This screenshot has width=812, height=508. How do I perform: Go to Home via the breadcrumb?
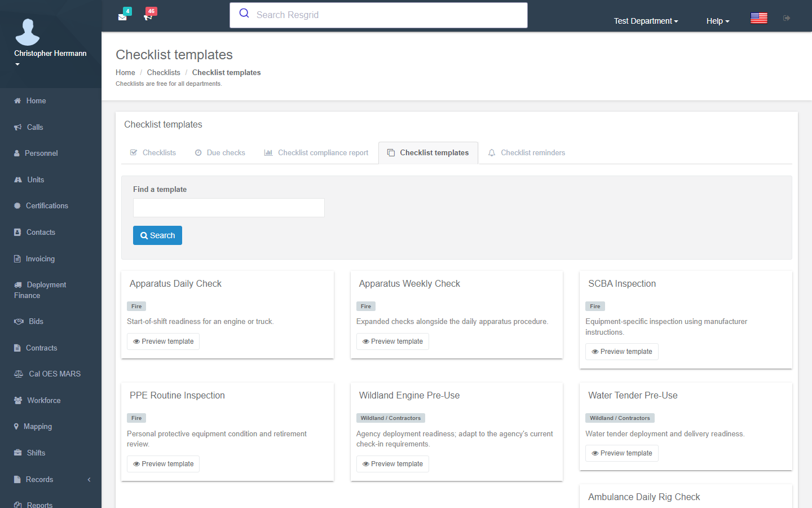pos(125,73)
